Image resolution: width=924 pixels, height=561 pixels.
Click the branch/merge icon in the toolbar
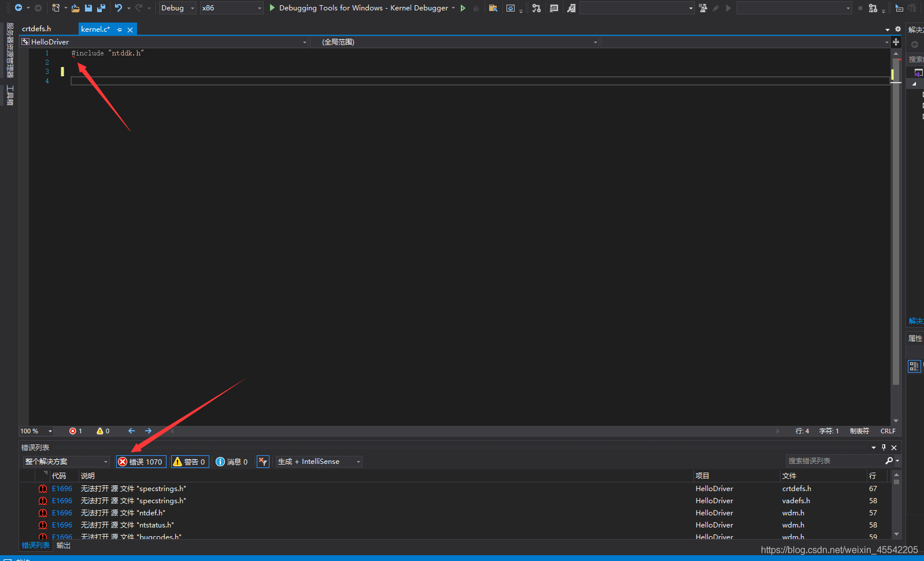(537, 8)
